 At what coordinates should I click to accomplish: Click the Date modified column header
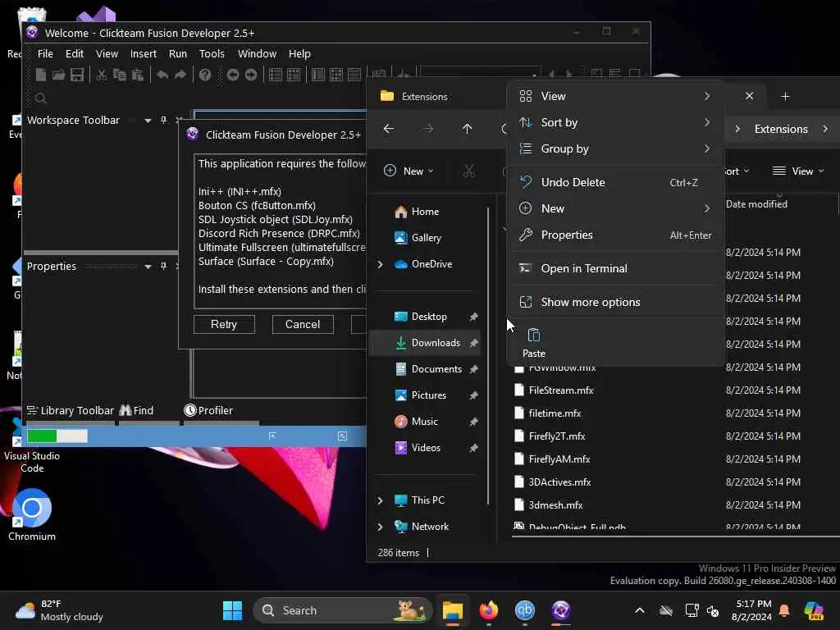click(756, 204)
